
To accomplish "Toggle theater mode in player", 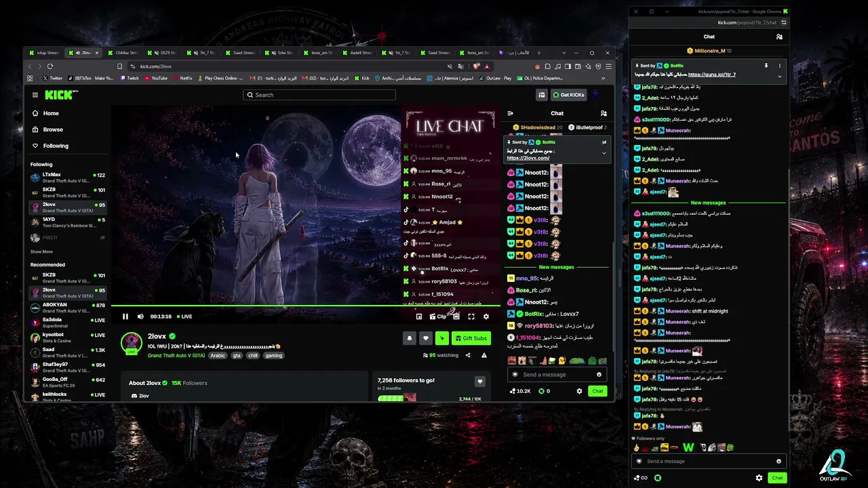I will (456, 317).
